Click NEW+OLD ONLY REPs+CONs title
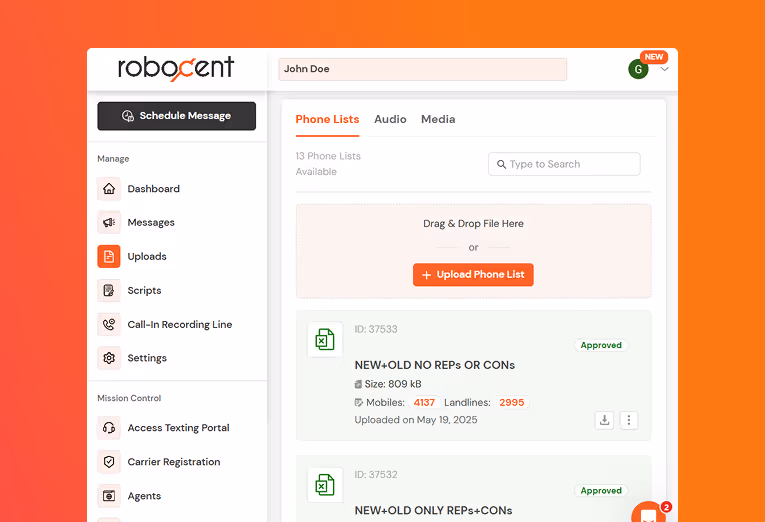765x522 pixels. pyautogui.click(x=433, y=511)
